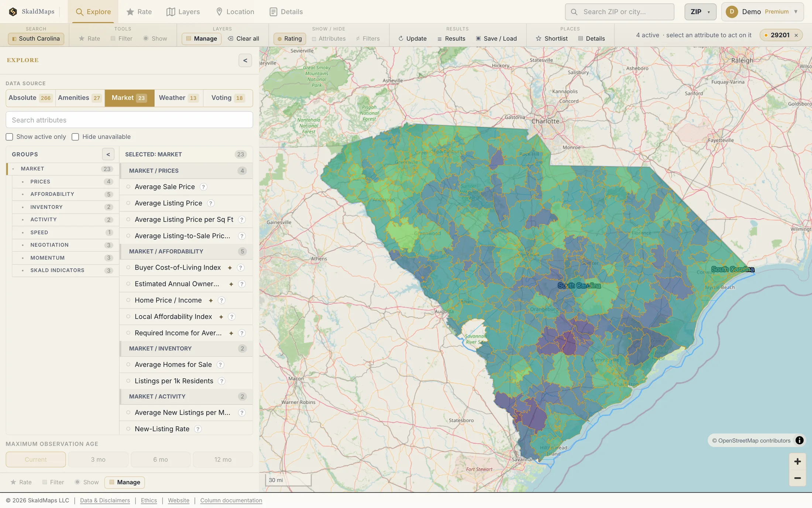Click the Search attributes field
Image resolution: width=812 pixels, height=508 pixels.
[x=129, y=120]
